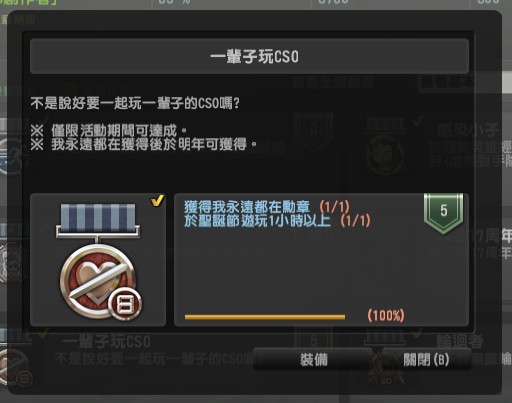Viewport: 512px width, 403px height.
Task: Click the dimmed zombie face medal icon
Action: (x=385, y=155)
